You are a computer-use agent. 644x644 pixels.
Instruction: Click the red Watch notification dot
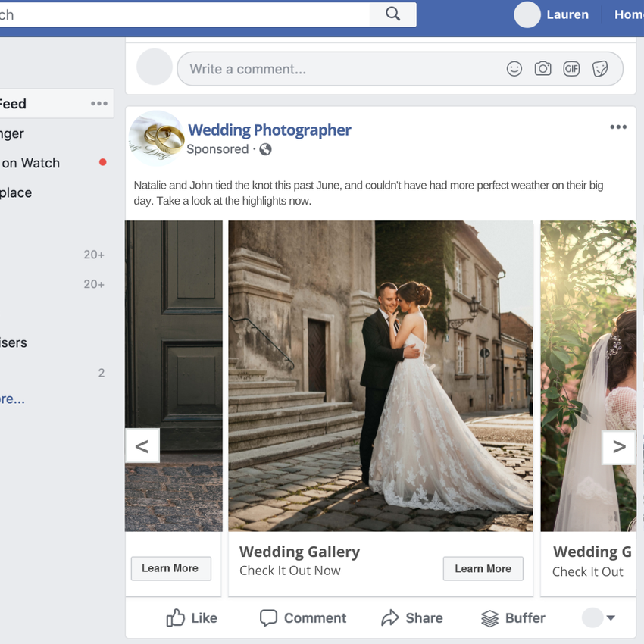tap(103, 162)
